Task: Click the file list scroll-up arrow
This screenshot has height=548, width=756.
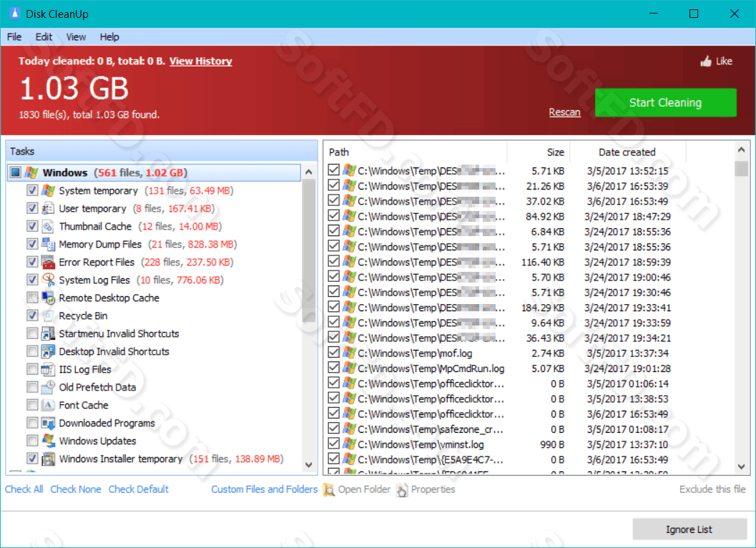Action: pyautogui.click(x=742, y=150)
